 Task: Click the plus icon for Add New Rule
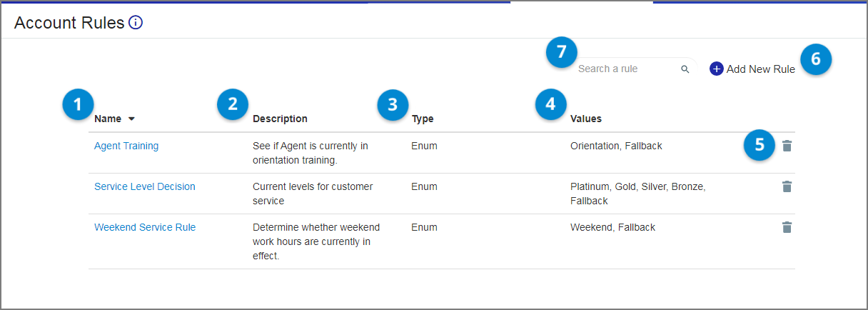click(x=717, y=69)
